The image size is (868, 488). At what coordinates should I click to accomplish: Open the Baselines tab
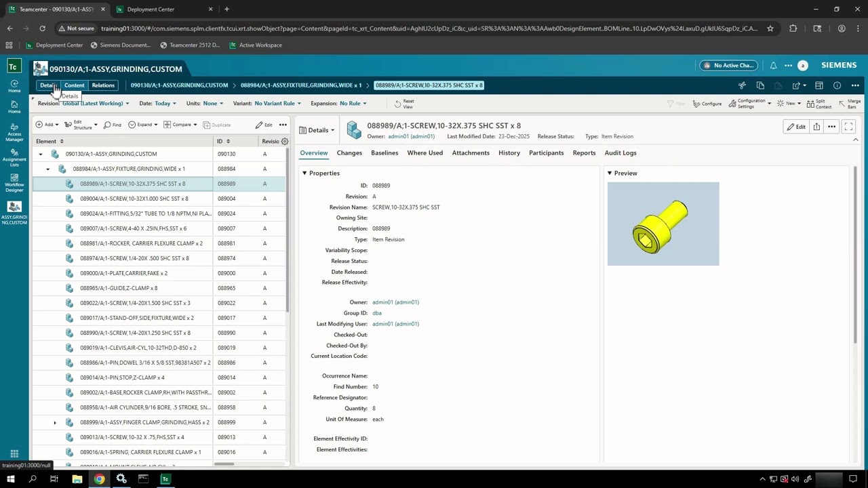tap(384, 153)
